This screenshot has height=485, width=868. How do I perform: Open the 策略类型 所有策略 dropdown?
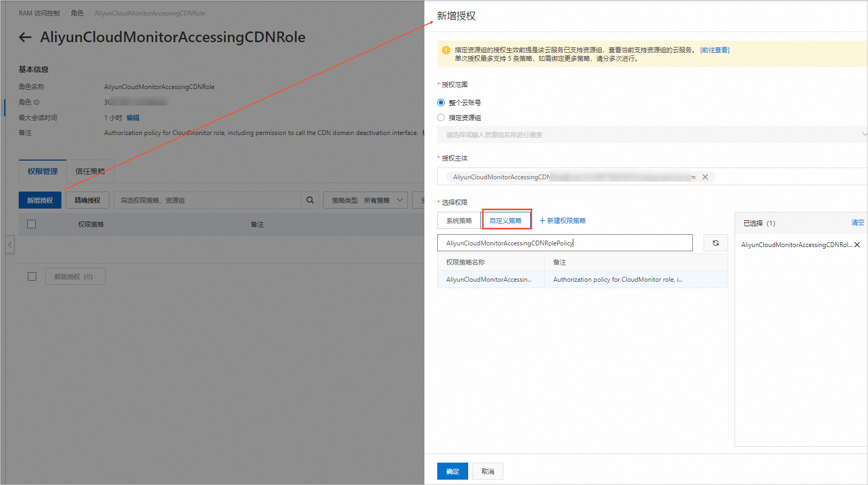point(366,200)
